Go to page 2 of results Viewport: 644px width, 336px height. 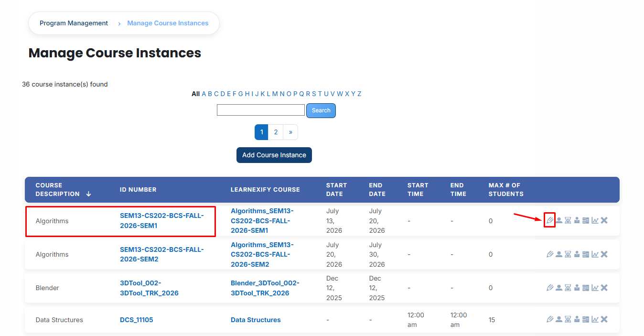tap(276, 132)
